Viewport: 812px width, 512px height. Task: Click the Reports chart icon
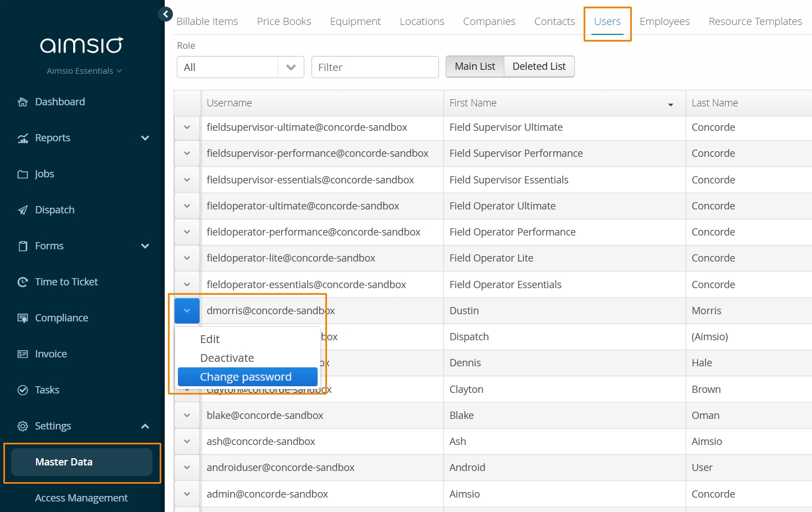23,138
